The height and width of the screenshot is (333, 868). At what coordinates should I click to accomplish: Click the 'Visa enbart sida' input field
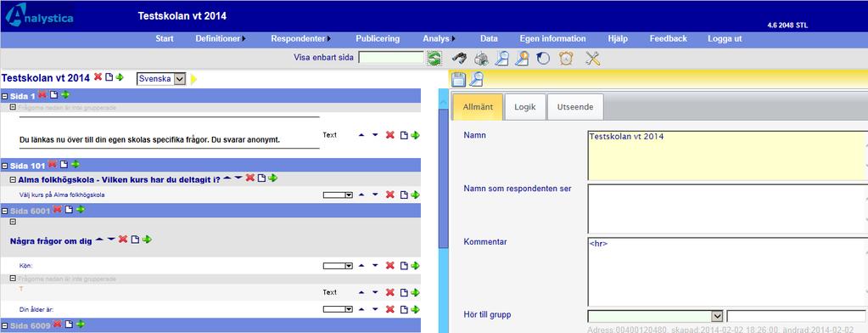click(x=391, y=58)
